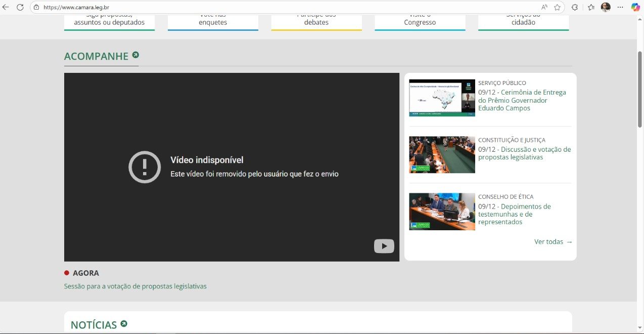Reload the page with the refresh icon
Viewport: 644px width, 334px height.
coord(20,7)
